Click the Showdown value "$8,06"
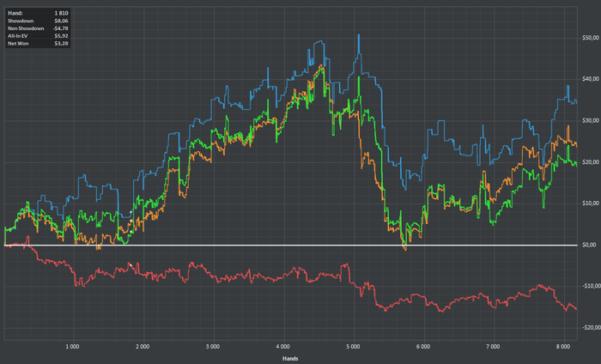 click(61, 21)
